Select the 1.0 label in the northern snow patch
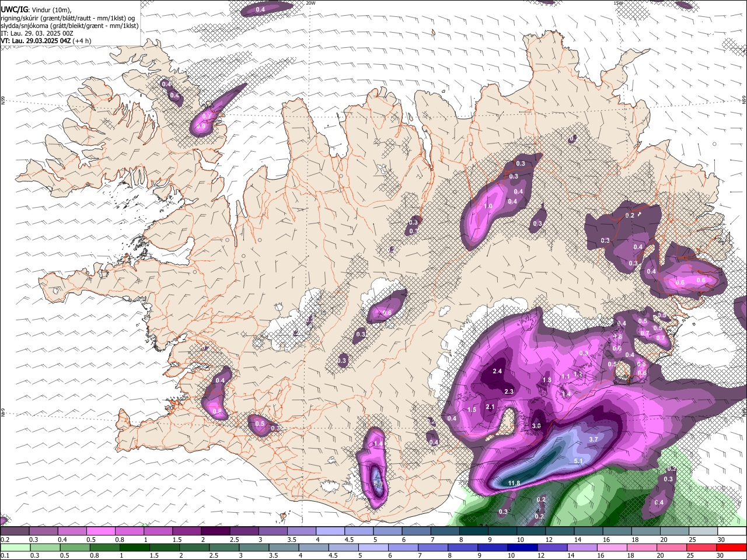Viewport: 747px width, 560px height. [488, 206]
